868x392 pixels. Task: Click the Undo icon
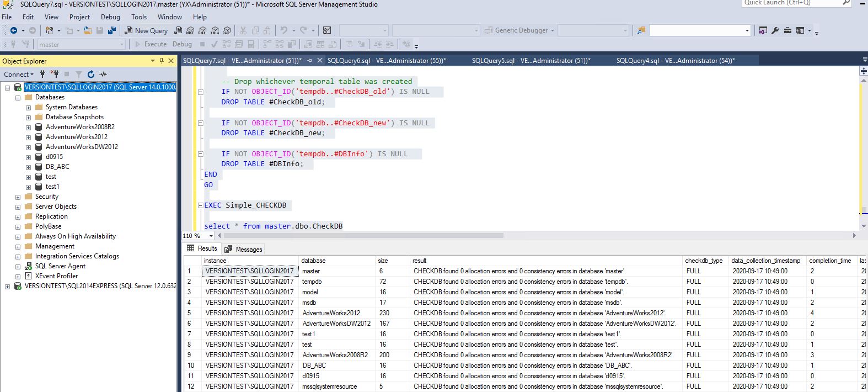[284, 30]
